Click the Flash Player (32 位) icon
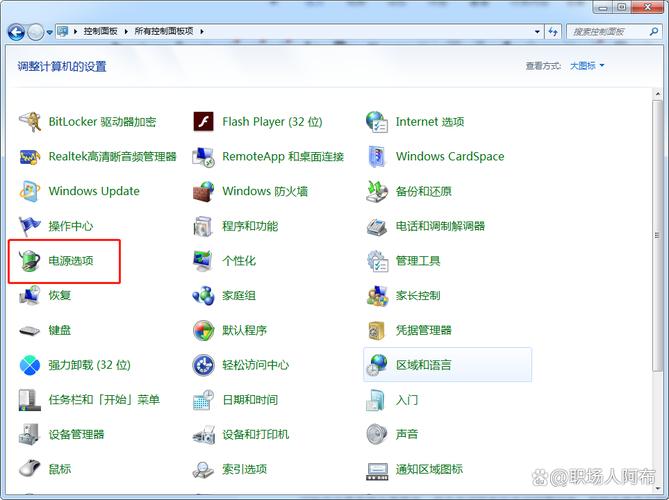The image size is (669, 500). pyautogui.click(x=204, y=122)
